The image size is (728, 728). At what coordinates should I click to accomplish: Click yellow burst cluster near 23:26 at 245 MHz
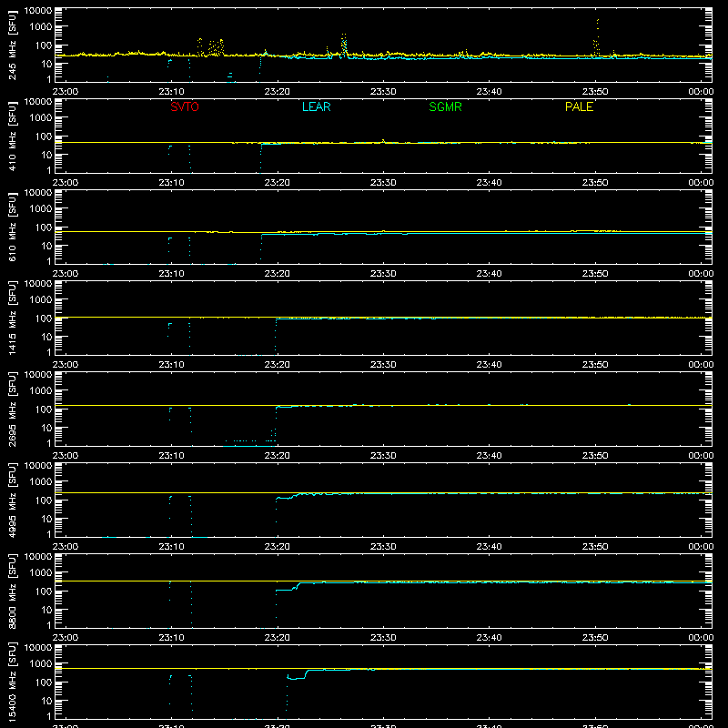click(x=344, y=45)
